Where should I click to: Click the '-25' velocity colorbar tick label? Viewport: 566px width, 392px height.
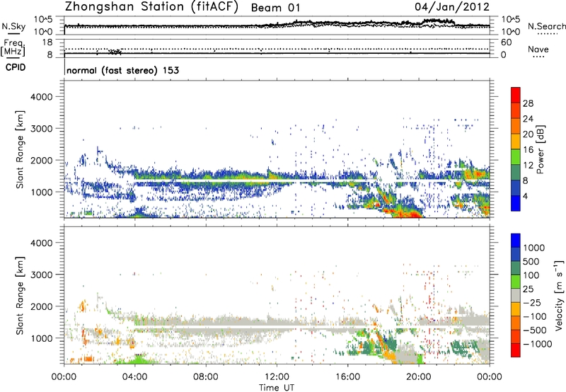pyautogui.click(x=532, y=302)
